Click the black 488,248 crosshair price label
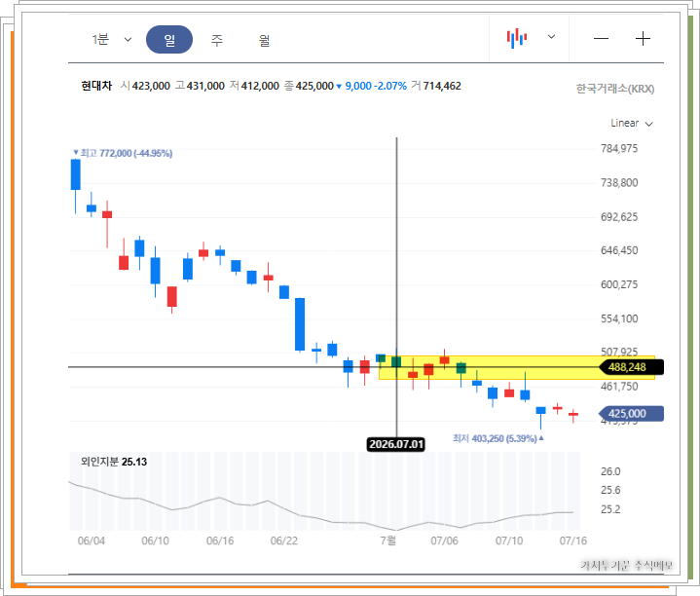The height and width of the screenshot is (596, 700). pos(631,367)
